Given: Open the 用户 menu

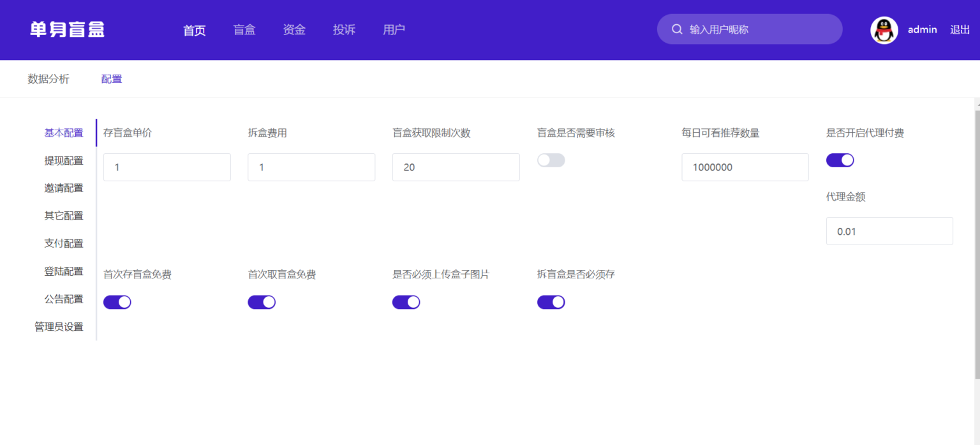Looking at the screenshot, I should pyautogui.click(x=394, y=29).
